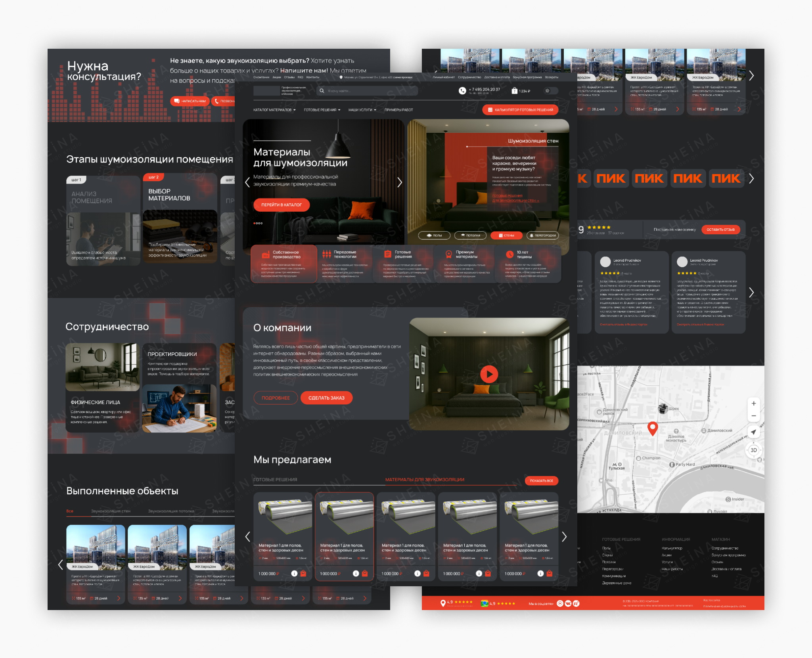The image size is (812, 658).
Task: Click the map geolocation arrow icon
Action: [753, 432]
